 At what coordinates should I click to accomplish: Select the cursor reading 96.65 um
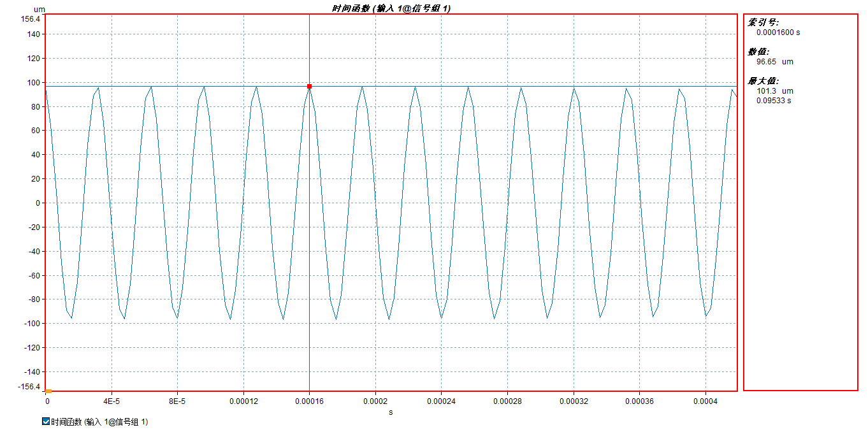[x=774, y=62]
